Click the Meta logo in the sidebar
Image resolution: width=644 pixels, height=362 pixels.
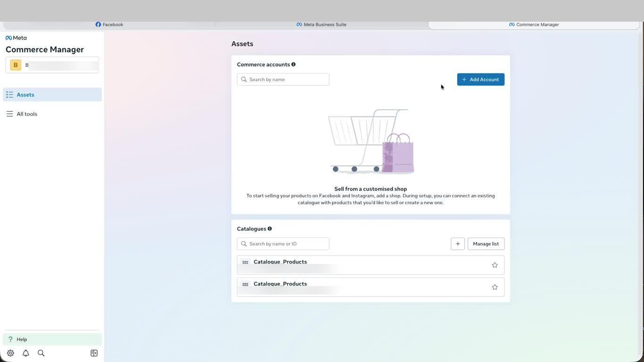pos(16,38)
